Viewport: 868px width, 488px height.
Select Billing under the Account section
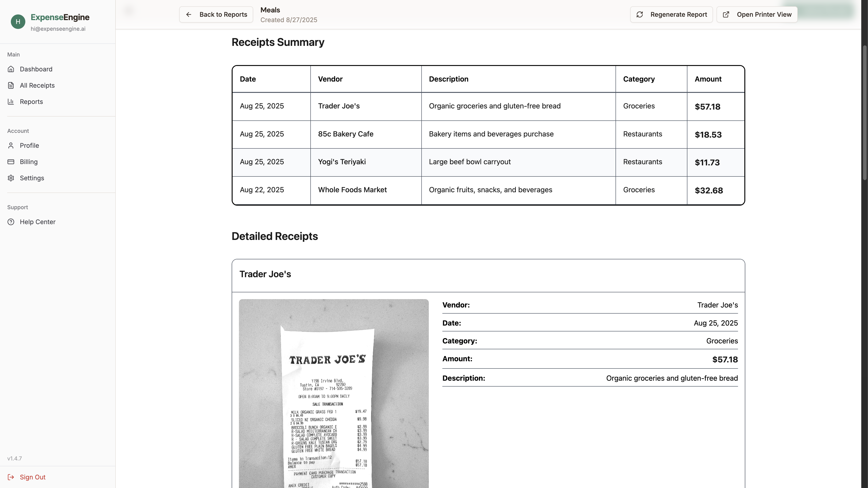click(x=29, y=162)
